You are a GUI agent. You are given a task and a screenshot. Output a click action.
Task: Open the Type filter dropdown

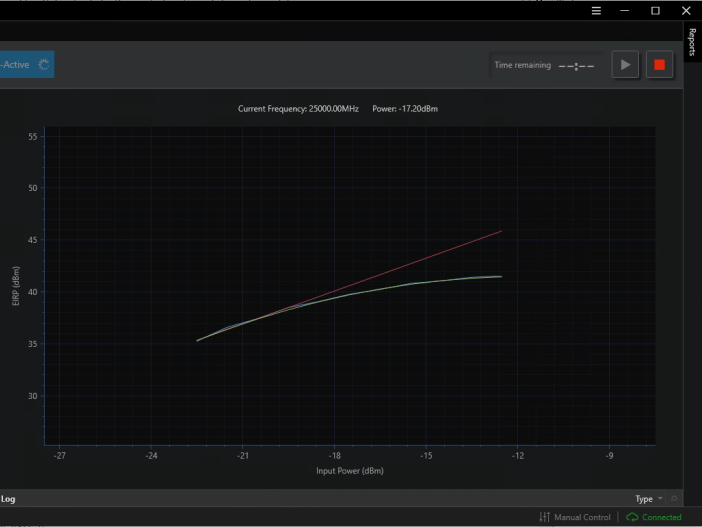tap(648, 499)
